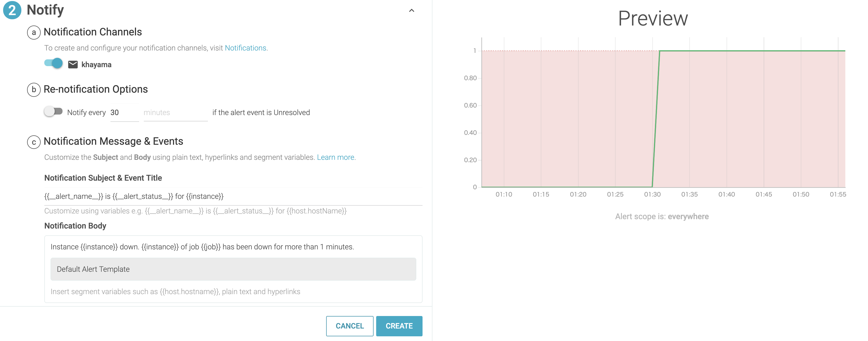Click the notification body text line
This screenshot has width=868, height=341.
pos(202,247)
